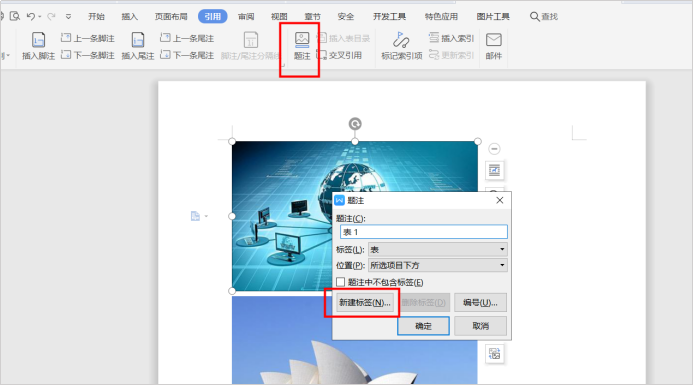Click the 新建标签 button
Screen dimensions: 694x386
pos(365,303)
